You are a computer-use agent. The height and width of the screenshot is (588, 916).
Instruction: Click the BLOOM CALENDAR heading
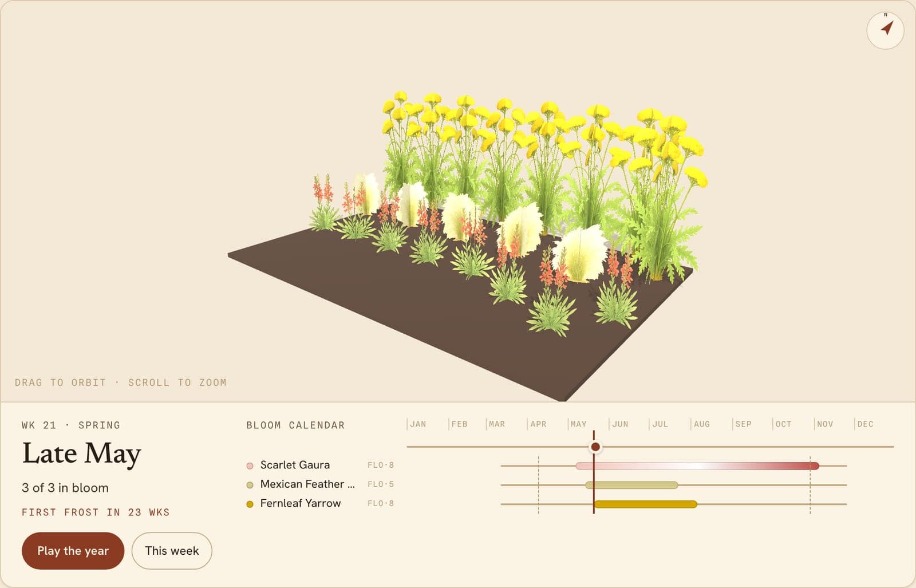(x=295, y=425)
